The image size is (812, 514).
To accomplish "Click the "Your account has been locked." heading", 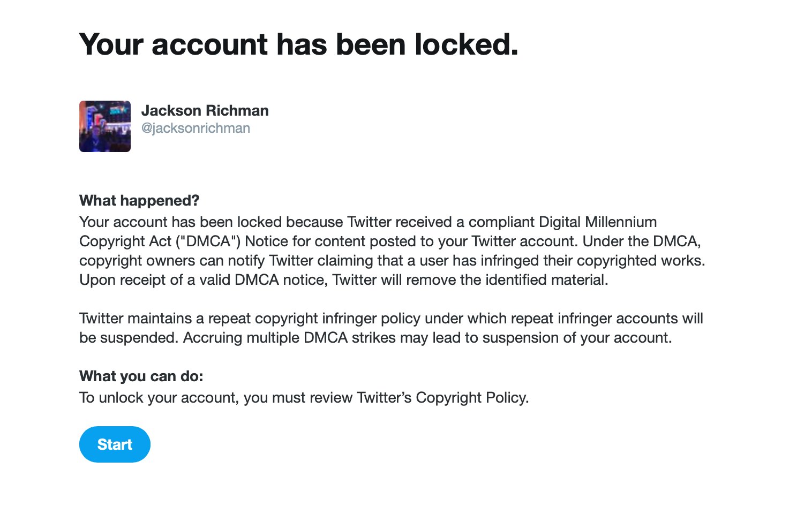I will pyautogui.click(x=298, y=44).
